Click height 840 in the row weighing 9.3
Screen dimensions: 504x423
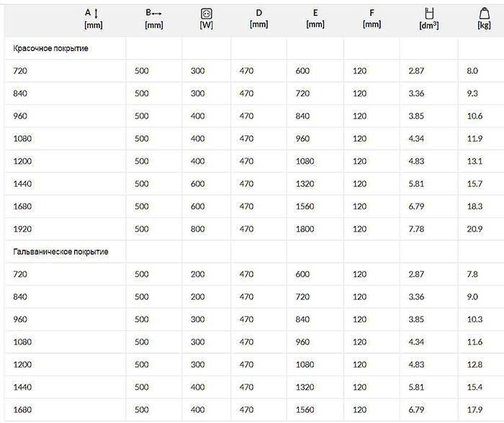pyautogui.click(x=20, y=94)
